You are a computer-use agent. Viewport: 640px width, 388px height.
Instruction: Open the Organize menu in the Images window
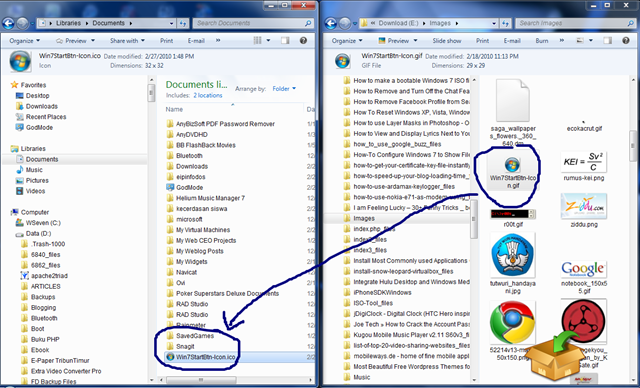coord(347,41)
